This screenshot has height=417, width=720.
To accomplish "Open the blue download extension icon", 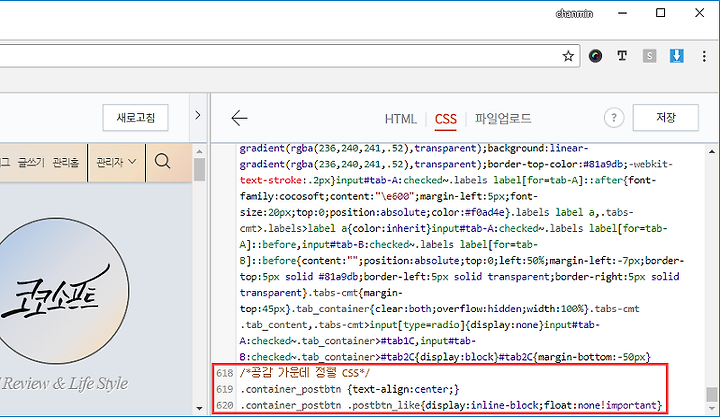I will (676, 56).
